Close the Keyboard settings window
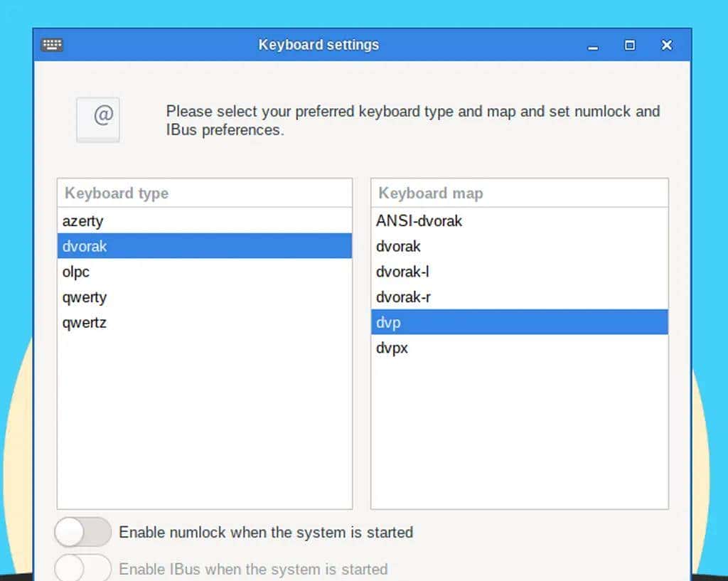 (666, 45)
